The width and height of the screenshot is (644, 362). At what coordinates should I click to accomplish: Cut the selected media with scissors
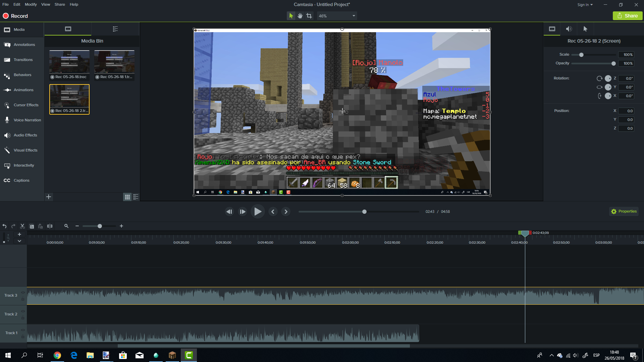click(22, 226)
